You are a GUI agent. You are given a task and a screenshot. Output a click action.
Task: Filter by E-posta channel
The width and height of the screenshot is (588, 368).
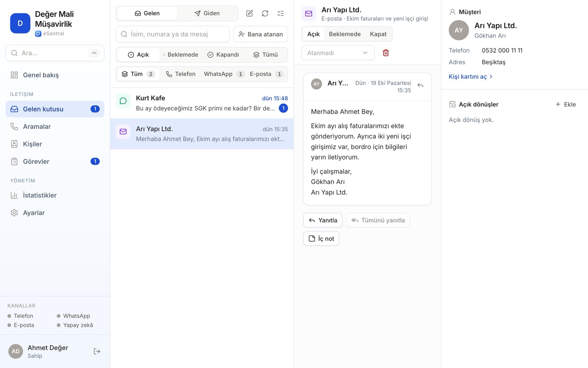pos(266,74)
